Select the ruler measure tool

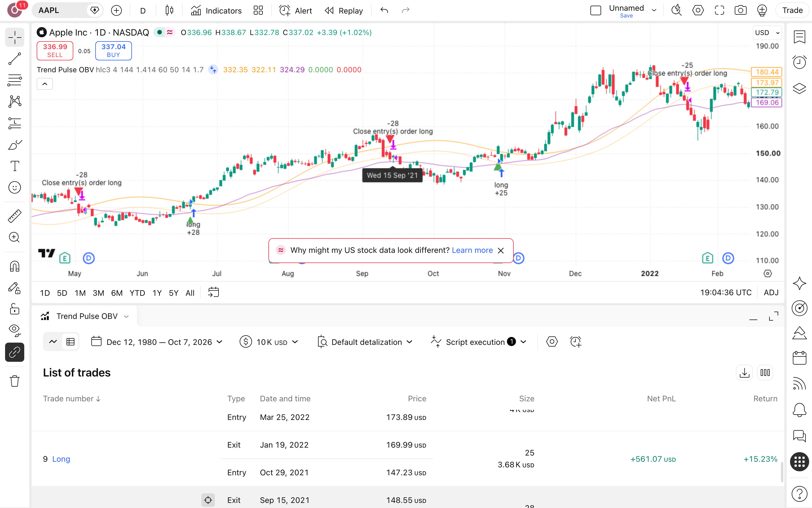coord(14,216)
